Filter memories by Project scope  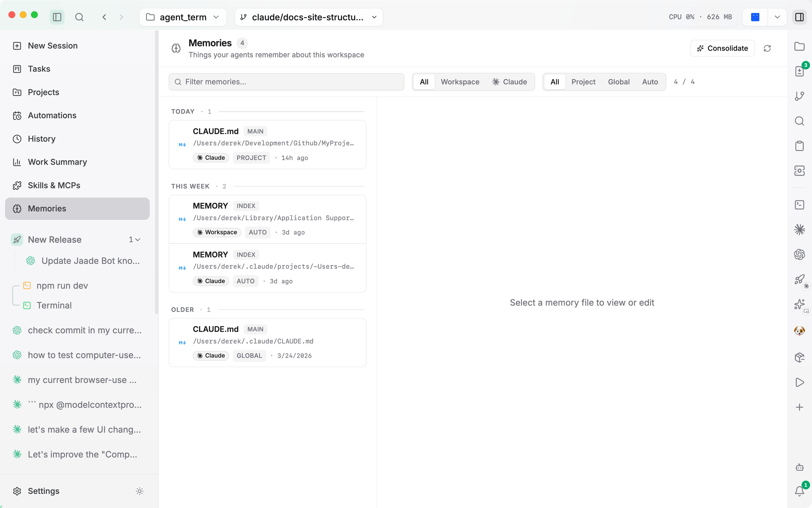pyautogui.click(x=583, y=82)
